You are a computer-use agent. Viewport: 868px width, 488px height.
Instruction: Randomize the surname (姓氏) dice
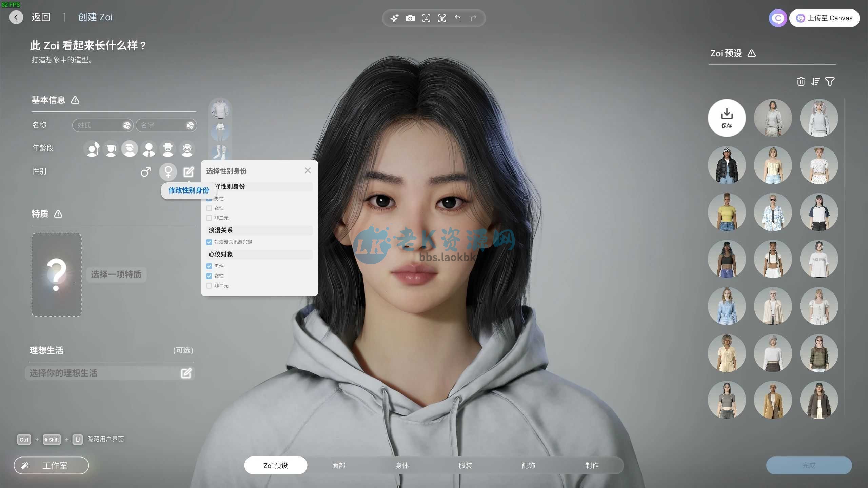pos(127,125)
